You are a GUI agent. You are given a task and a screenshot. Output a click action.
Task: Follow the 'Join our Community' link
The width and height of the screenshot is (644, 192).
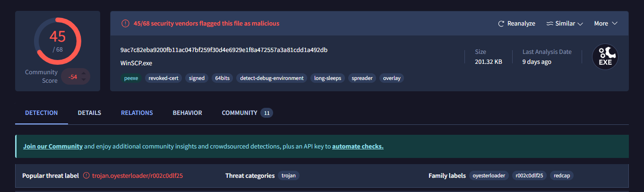[x=53, y=147]
